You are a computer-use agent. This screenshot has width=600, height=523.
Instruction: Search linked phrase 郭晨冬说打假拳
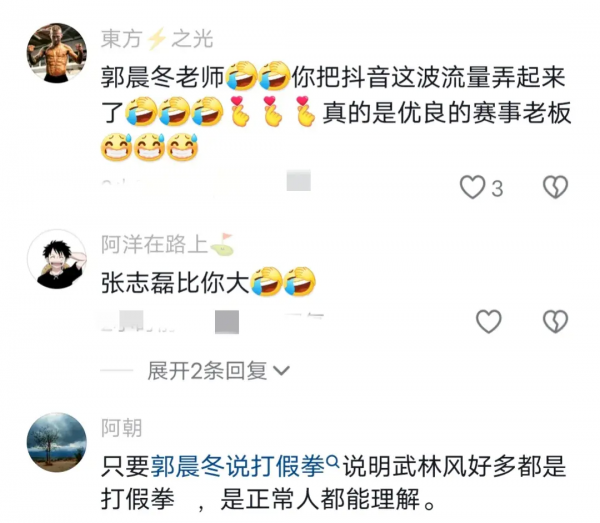pos(237,466)
